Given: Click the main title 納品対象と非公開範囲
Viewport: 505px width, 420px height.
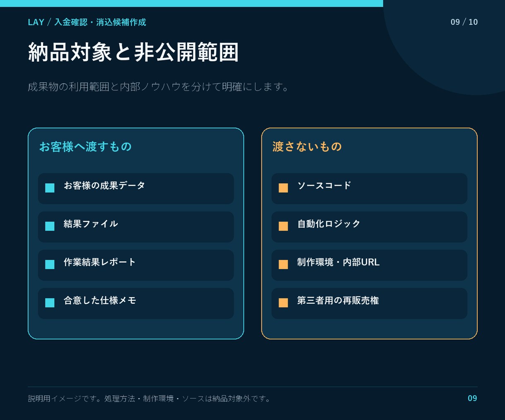Looking at the screenshot, I should (x=133, y=52).
